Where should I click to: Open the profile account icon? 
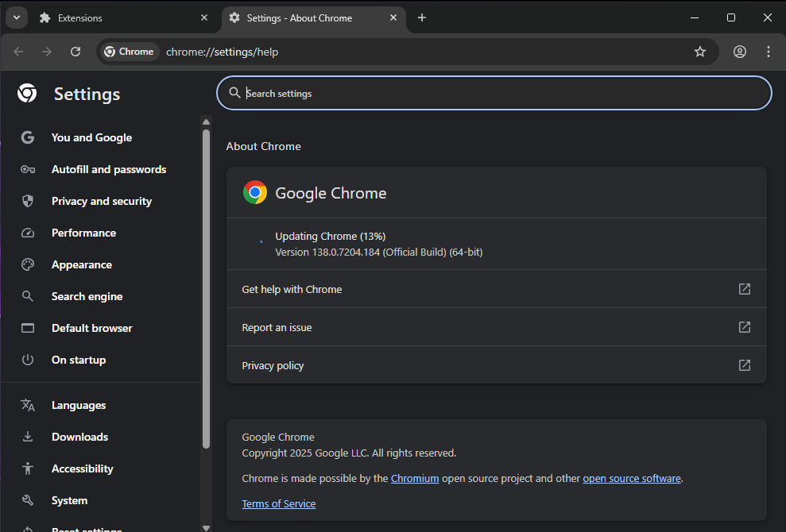pyautogui.click(x=740, y=52)
